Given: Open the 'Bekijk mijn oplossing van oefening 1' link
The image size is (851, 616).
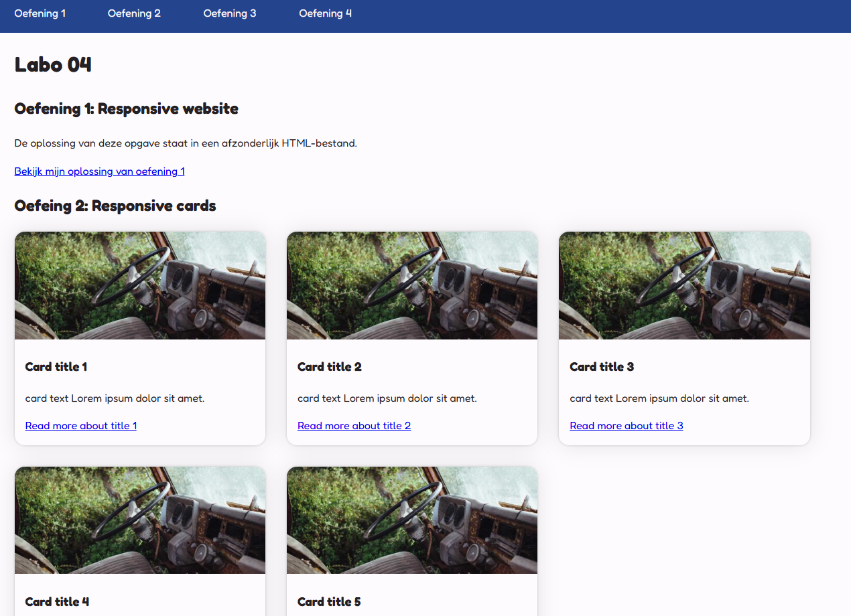Looking at the screenshot, I should [x=99, y=171].
